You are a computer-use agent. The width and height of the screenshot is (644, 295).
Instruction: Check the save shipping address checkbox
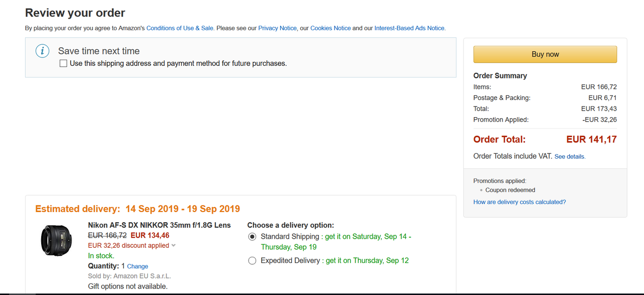tap(63, 63)
